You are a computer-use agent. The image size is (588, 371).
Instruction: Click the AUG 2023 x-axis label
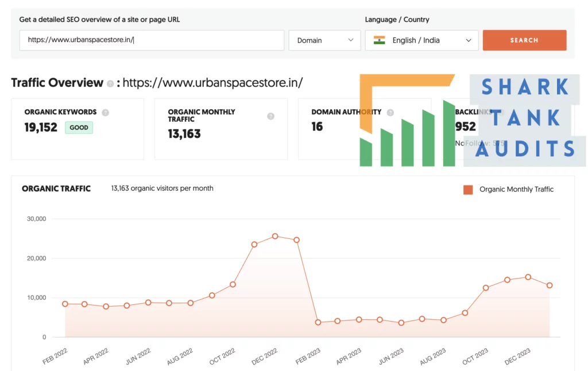(432, 357)
